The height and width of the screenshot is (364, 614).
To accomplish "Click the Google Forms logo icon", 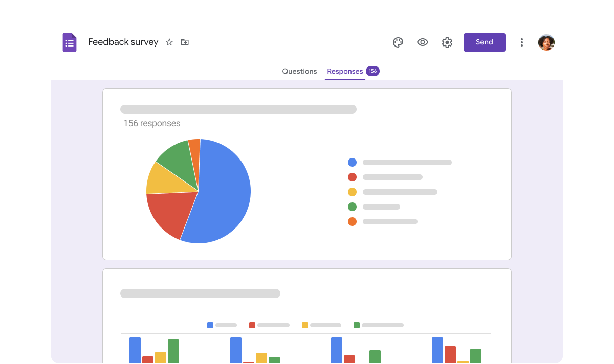I will pos(70,42).
